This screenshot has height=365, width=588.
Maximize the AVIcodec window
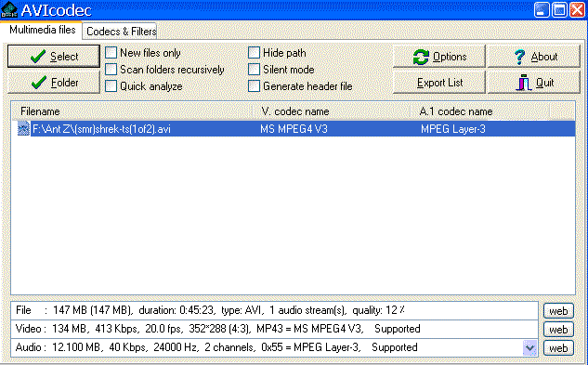559,10
